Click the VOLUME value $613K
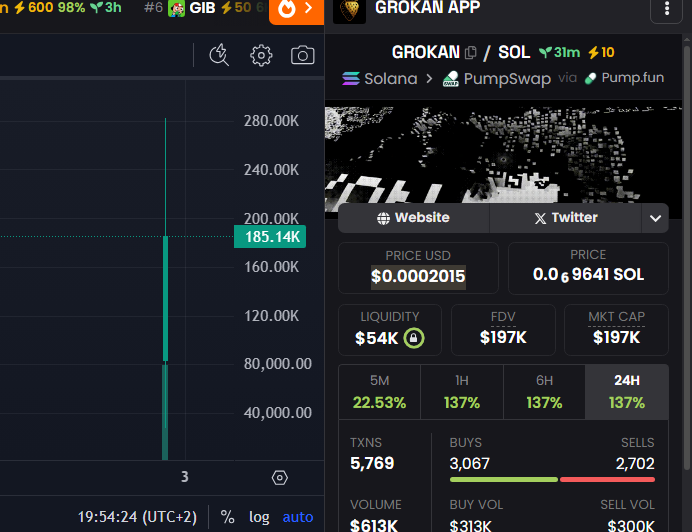This screenshot has height=532, width=692. [x=374, y=525]
